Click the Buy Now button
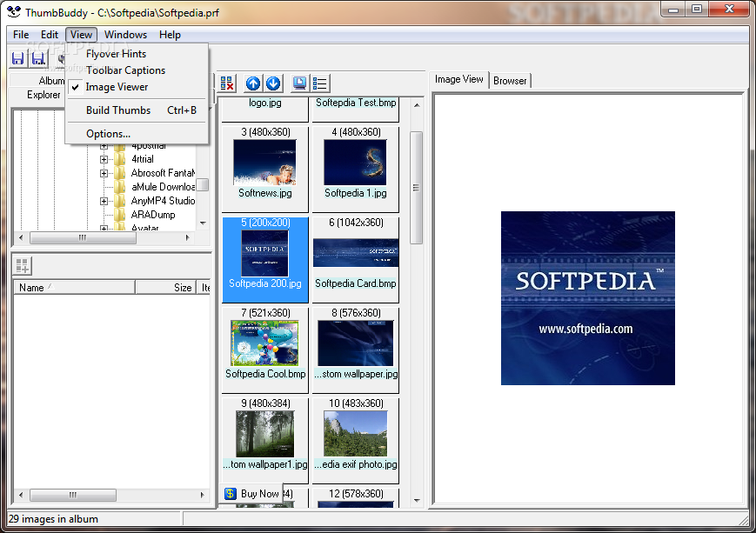This screenshot has width=756, height=533. pyautogui.click(x=251, y=494)
